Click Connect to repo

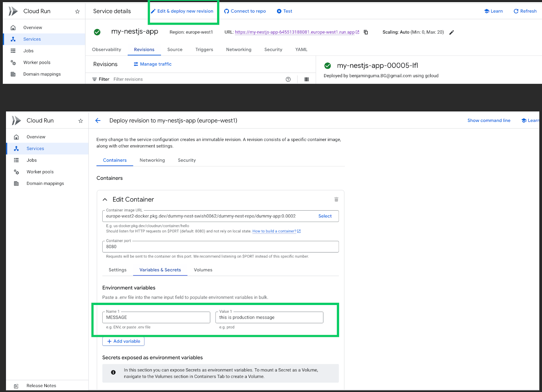click(245, 11)
